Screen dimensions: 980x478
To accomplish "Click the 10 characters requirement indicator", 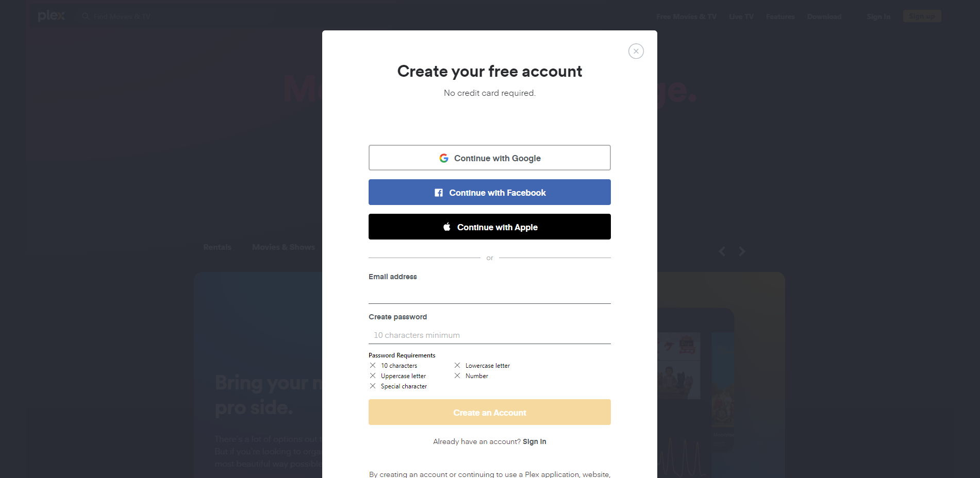I will tap(373, 365).
